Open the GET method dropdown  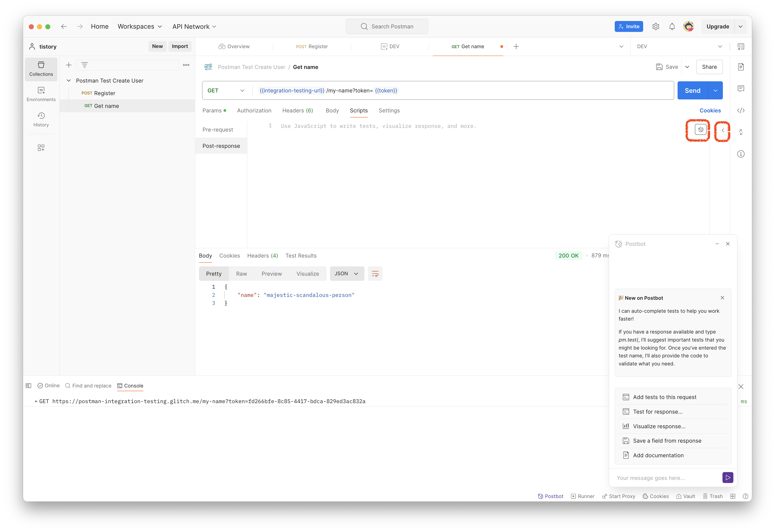226,90
